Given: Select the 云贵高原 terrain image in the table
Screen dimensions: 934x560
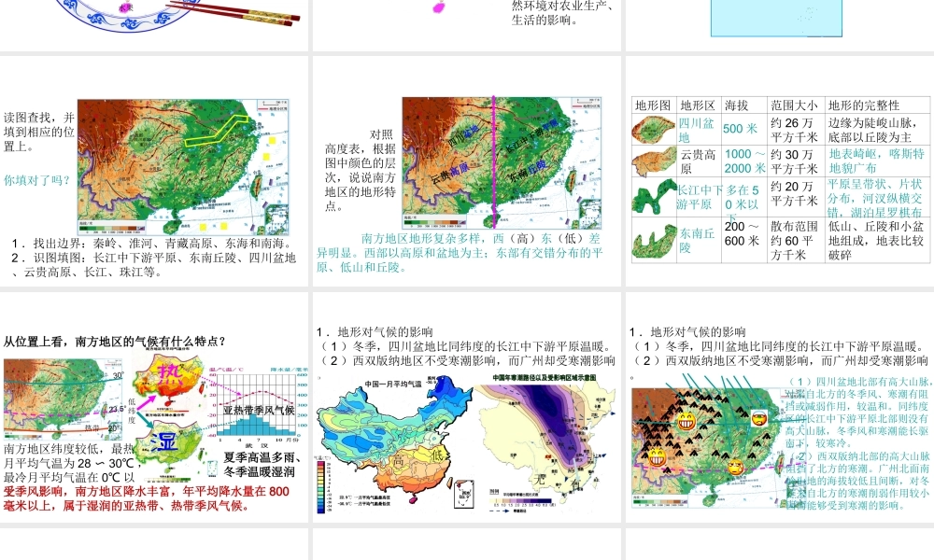Looking at the screenshot, I should tap(654, 161).
